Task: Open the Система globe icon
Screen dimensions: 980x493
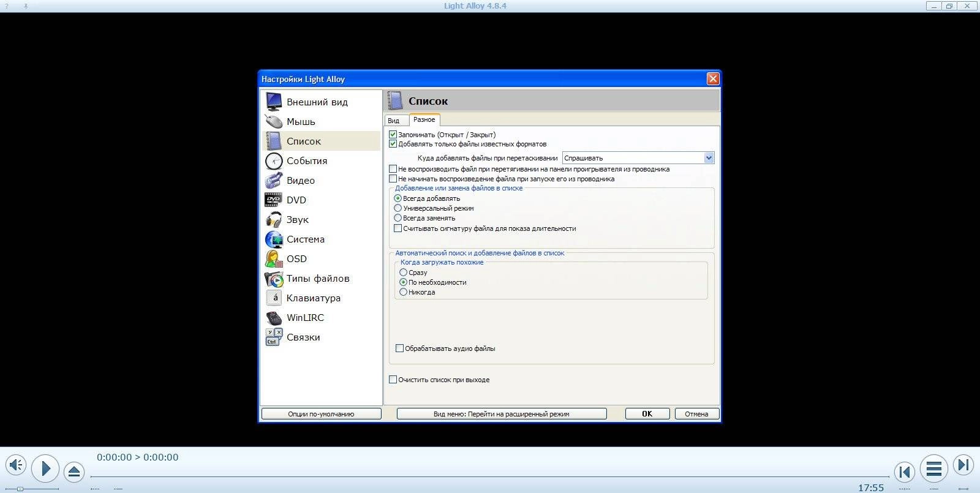Action: 274,239
